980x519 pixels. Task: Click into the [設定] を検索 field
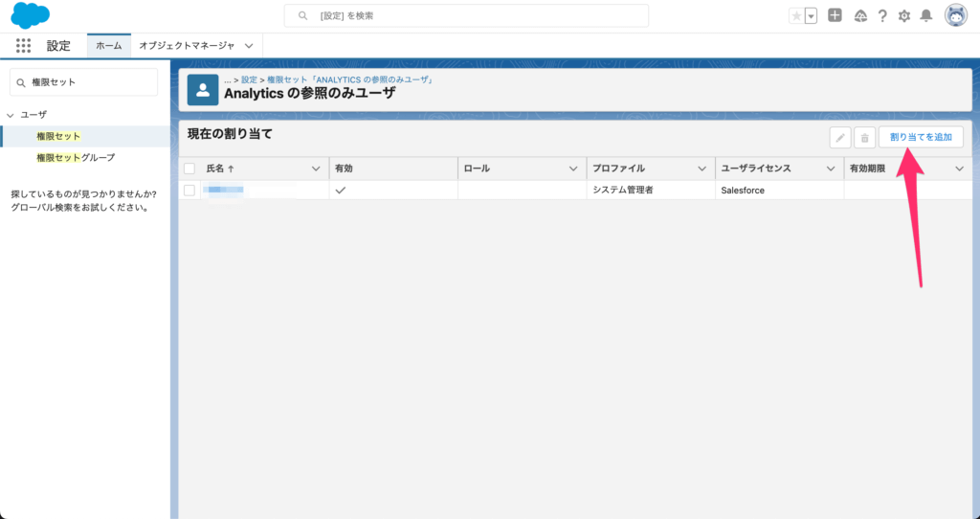click(x=466, y=15)
